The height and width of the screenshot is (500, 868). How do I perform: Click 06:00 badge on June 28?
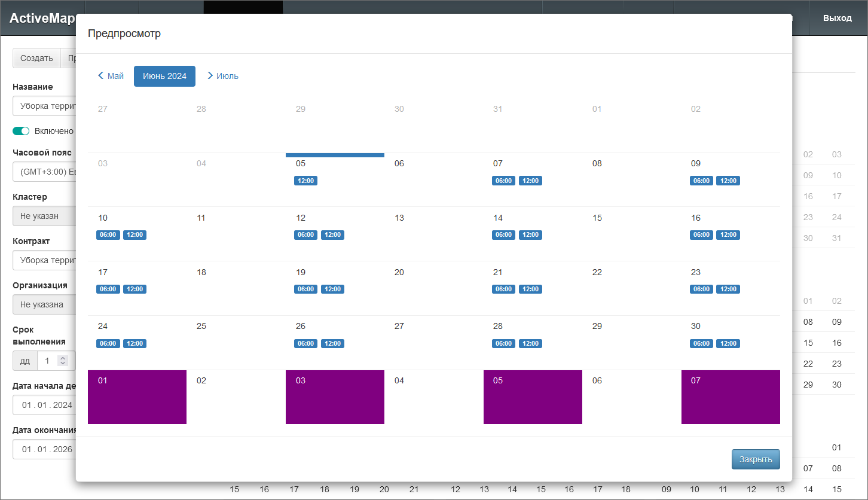[x=503, y=344]
